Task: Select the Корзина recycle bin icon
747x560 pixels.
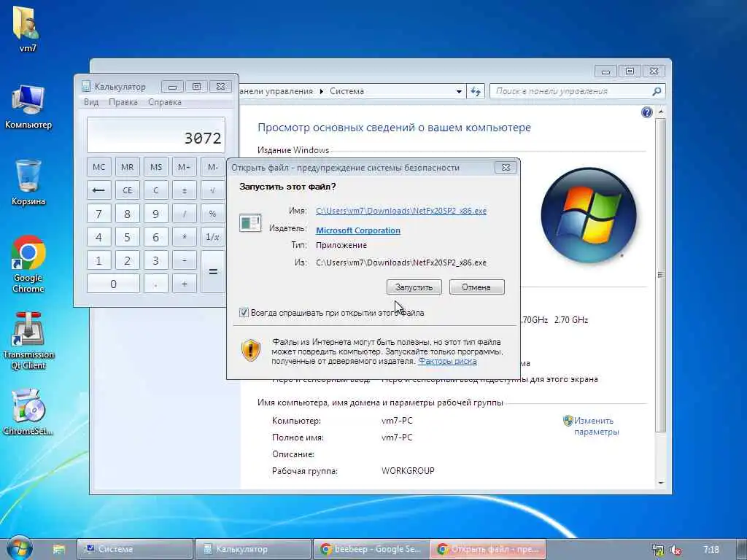Action: pos(28,182)
